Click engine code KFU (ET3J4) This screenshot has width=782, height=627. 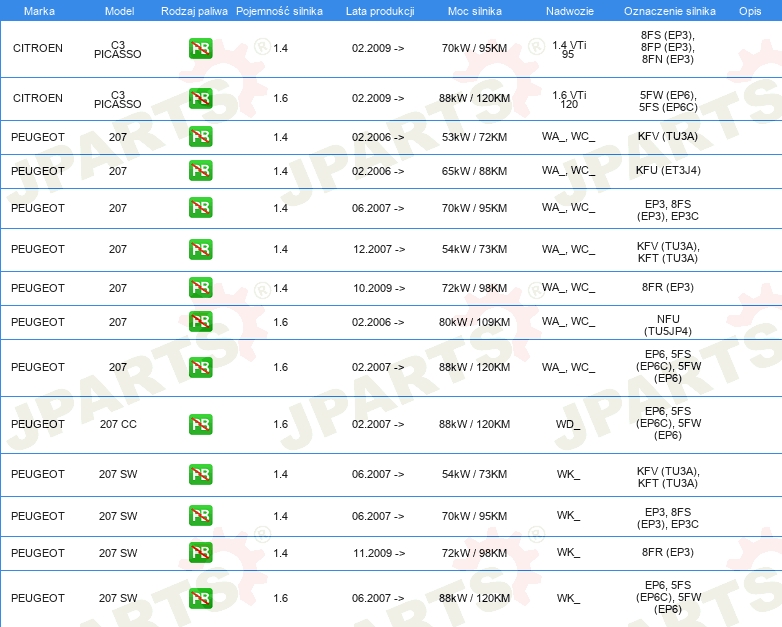click(668, 171)
